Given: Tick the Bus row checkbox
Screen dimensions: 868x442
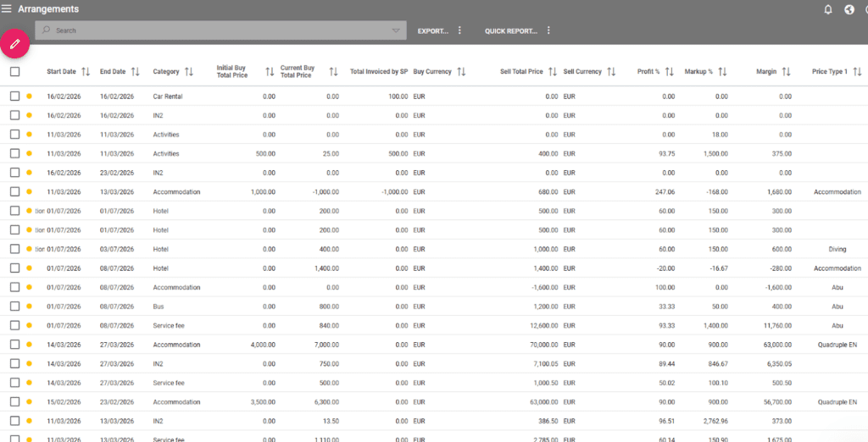Looking at the screenshot, I should (x=15, y=306).
